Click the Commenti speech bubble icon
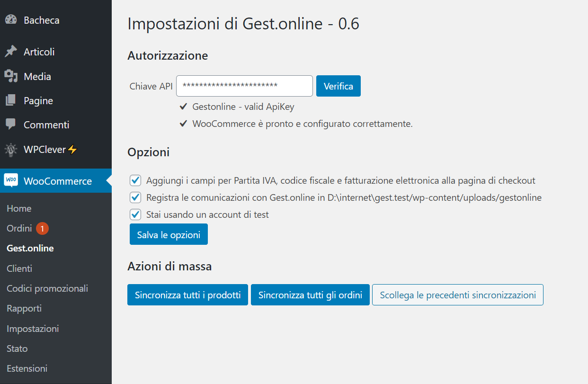The width and height of the screenshot is (588, 384). click(x=11, y=125)
